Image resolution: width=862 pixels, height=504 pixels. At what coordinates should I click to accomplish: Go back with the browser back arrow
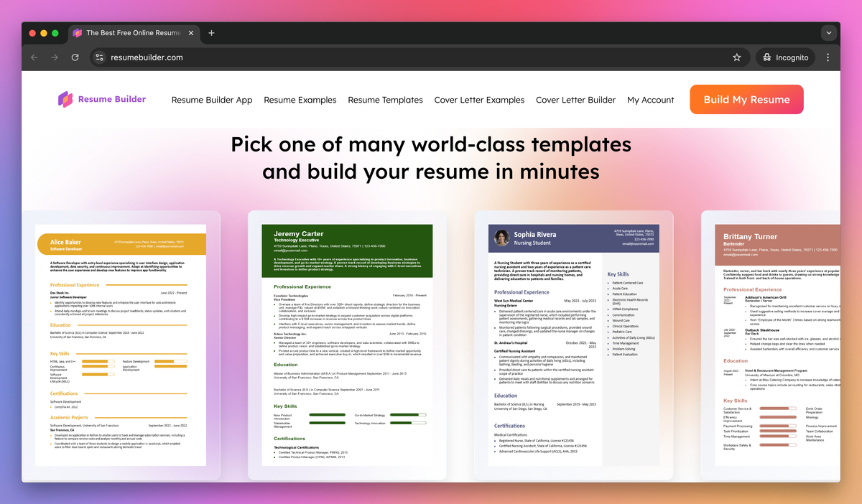[34, 57]
